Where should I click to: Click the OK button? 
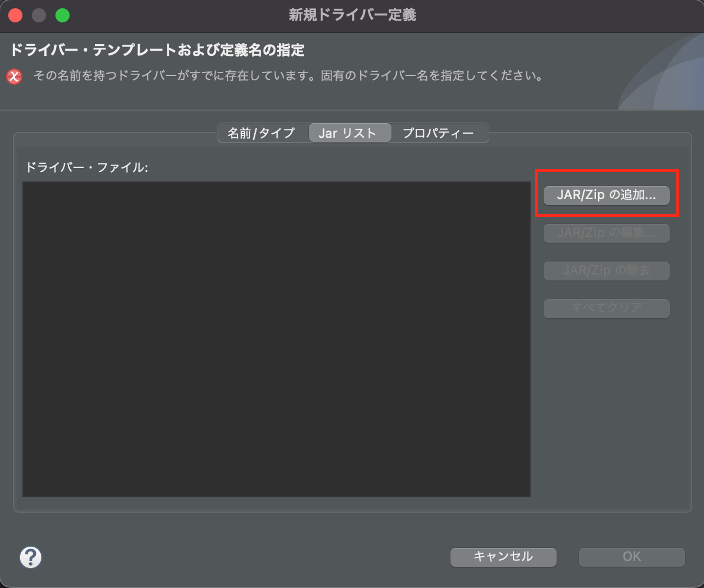click(631, 557)
